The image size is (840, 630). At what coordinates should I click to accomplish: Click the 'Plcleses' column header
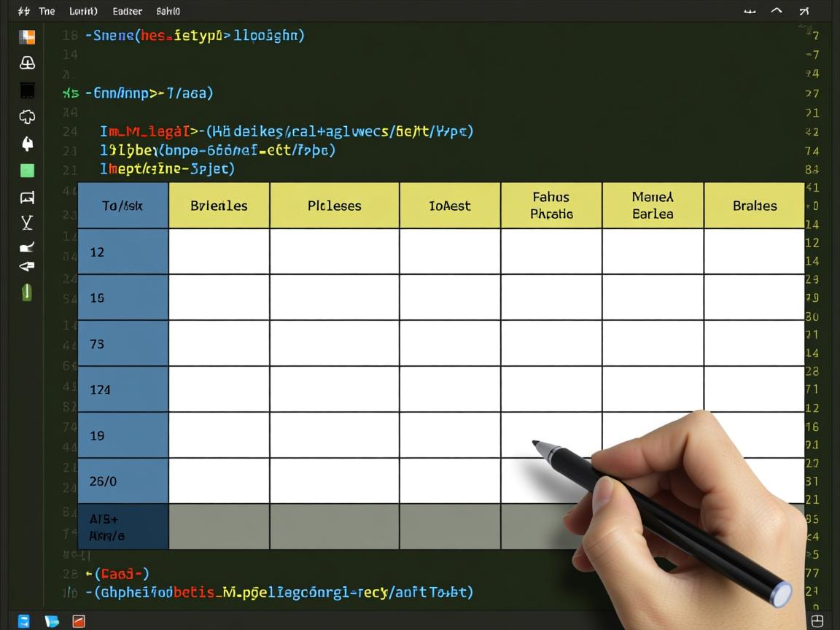(x=334, y=206)
